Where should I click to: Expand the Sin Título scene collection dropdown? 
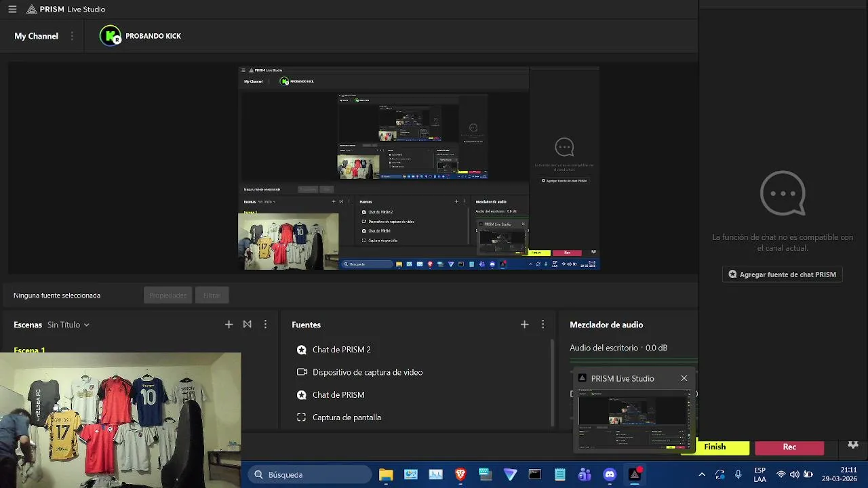(x=68, y=325)
